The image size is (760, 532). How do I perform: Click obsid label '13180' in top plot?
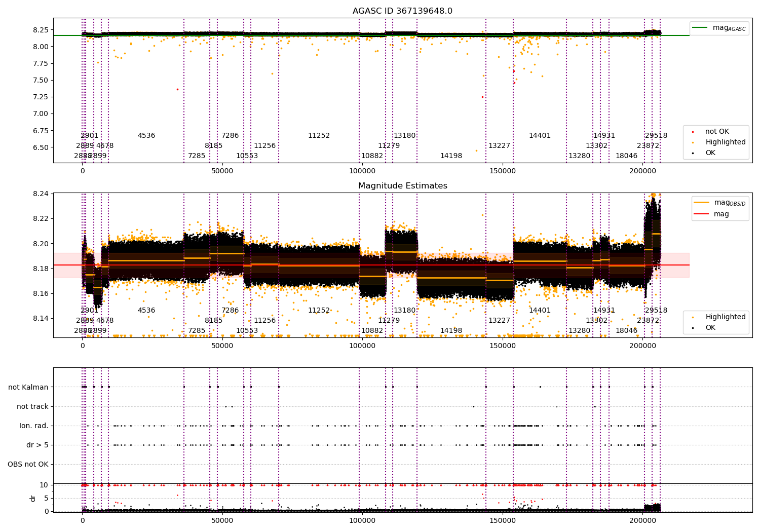pos(404,136)
